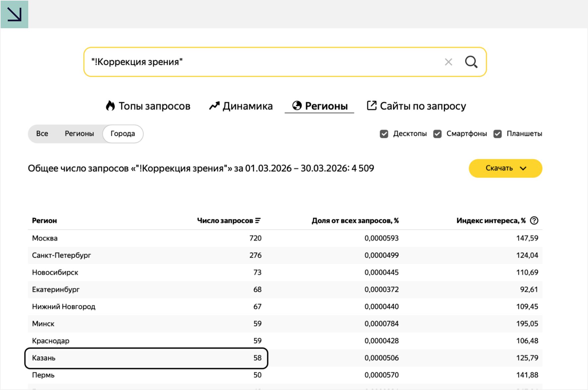Choose the Регионы segment in filter switch
Viewport: 588px width, 390px height.
pyautogui.click(x=79, y=134)
